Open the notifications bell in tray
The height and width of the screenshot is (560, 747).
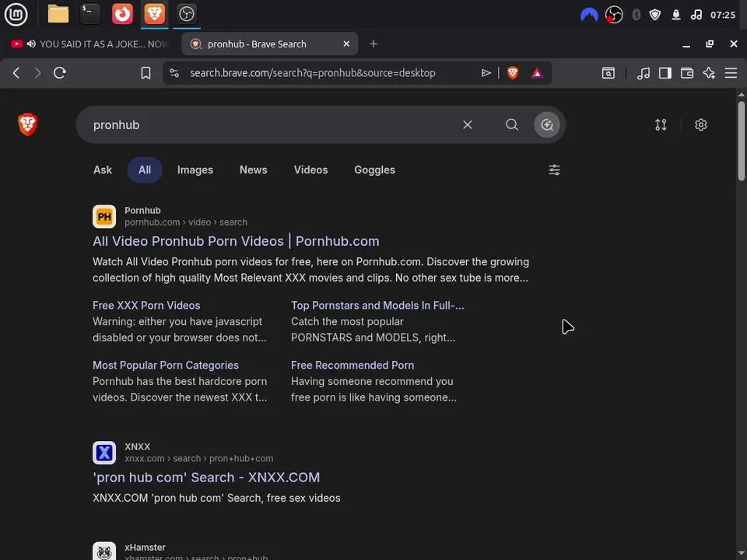pos(675,15)
